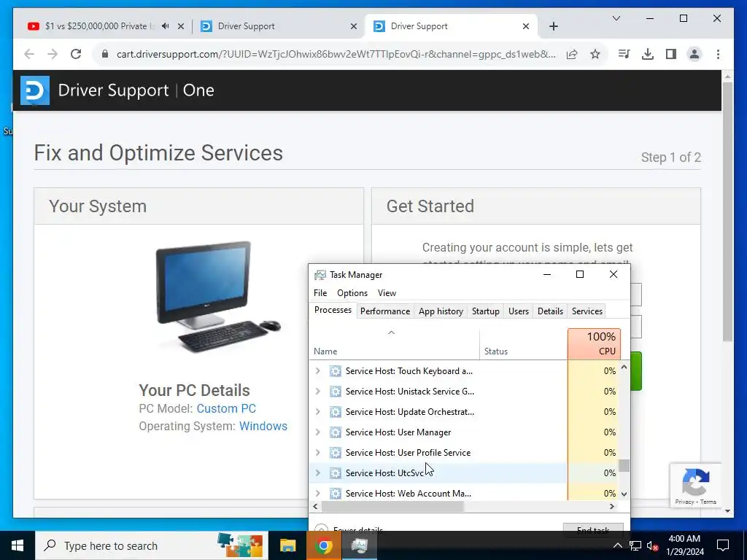Expand Service Host: User Profile Service row
This screenshot has height=560, width=747.
[x=318, y=452]
